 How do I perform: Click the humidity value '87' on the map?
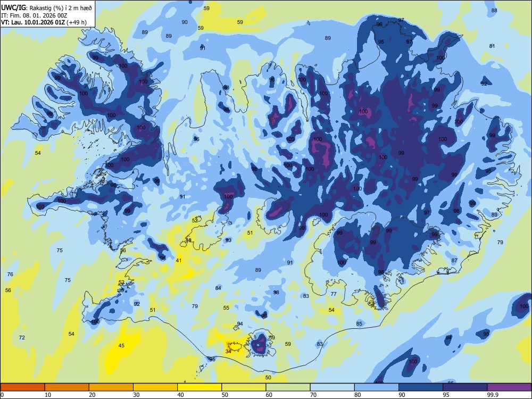455,261
